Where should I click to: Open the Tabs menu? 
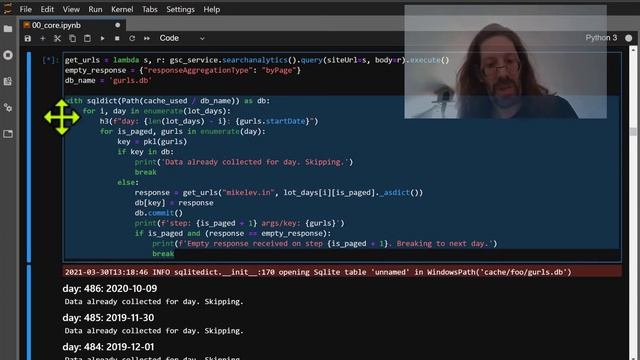click(x=149, y=9)
